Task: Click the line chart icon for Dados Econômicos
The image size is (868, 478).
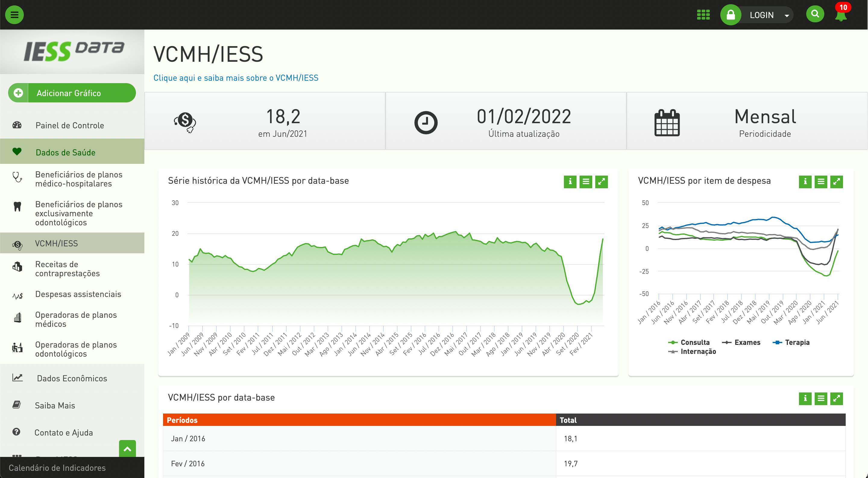Action: pos(17,378)
